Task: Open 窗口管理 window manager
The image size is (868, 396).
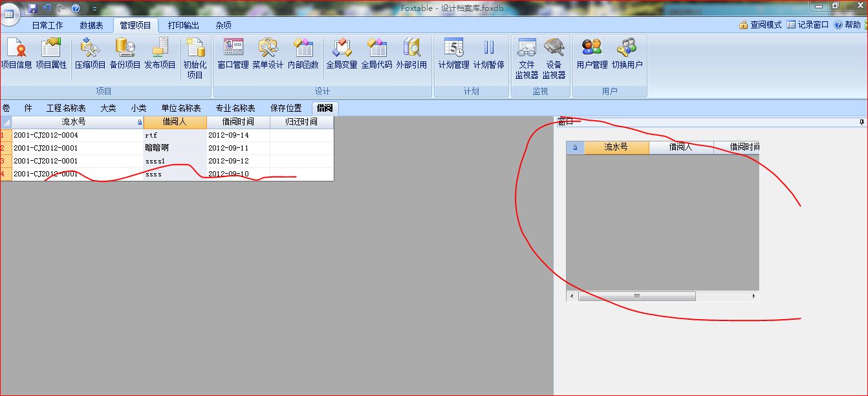Action: (x=233, y=54)
